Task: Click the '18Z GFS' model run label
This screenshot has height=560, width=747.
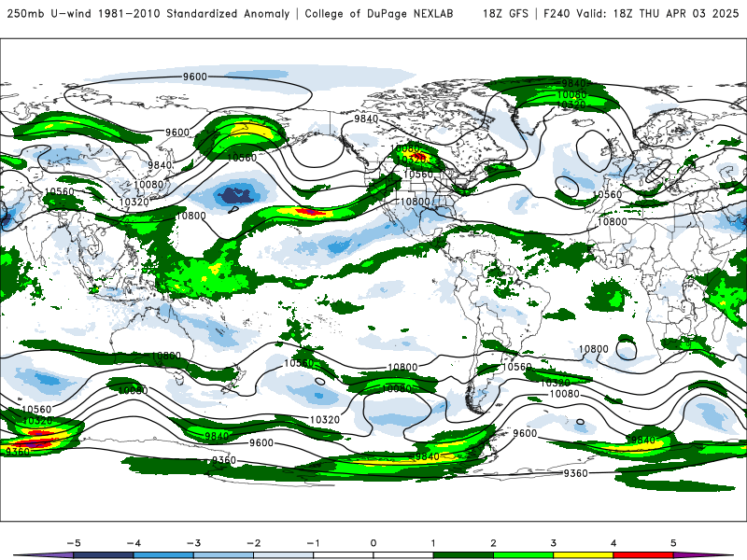Action: click(x=505, y=13)
